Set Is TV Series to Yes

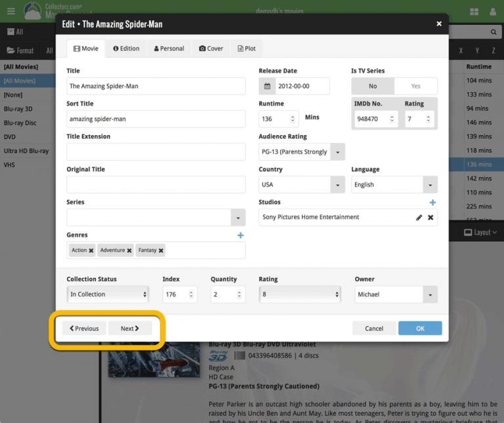point(415,86)
